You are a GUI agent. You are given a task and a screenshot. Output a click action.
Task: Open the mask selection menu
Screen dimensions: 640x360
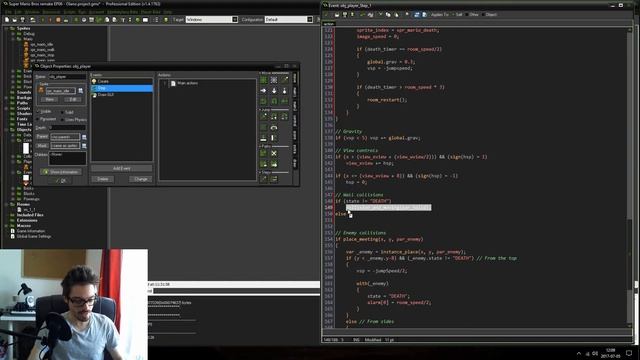click(84, 146)
